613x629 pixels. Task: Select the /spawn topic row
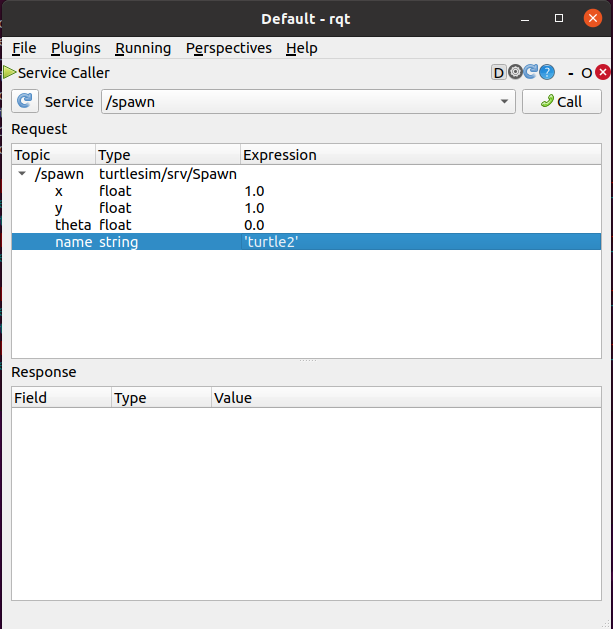coord(306,174)
